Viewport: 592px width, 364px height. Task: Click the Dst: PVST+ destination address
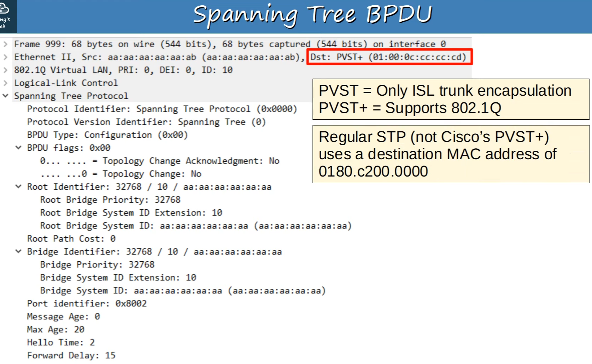(x=389, y=57)
